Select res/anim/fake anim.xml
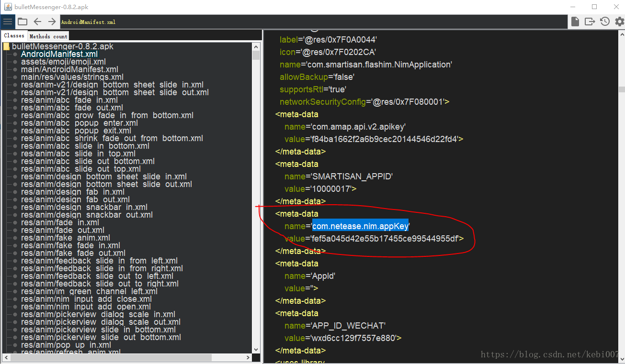 pos(66,238)
